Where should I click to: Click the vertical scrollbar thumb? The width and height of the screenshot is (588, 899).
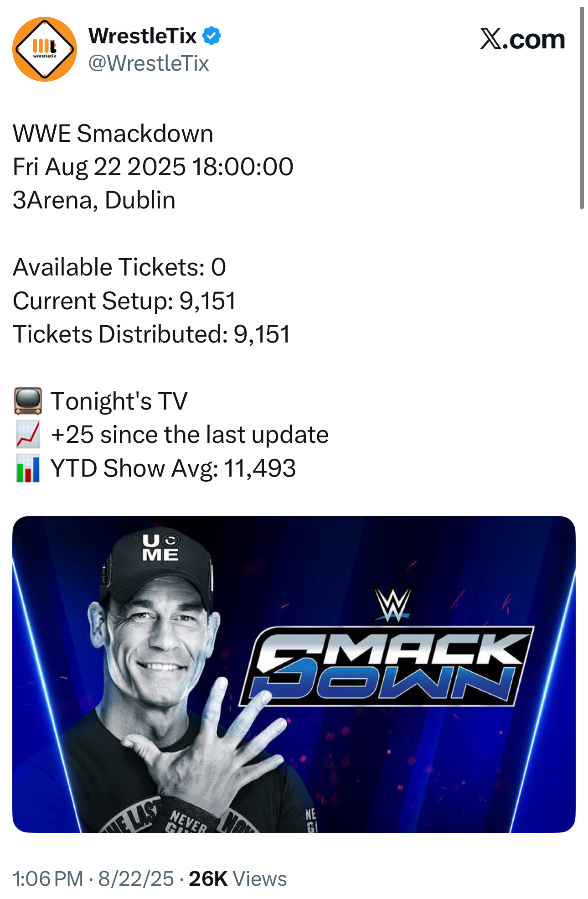point(582,108)
